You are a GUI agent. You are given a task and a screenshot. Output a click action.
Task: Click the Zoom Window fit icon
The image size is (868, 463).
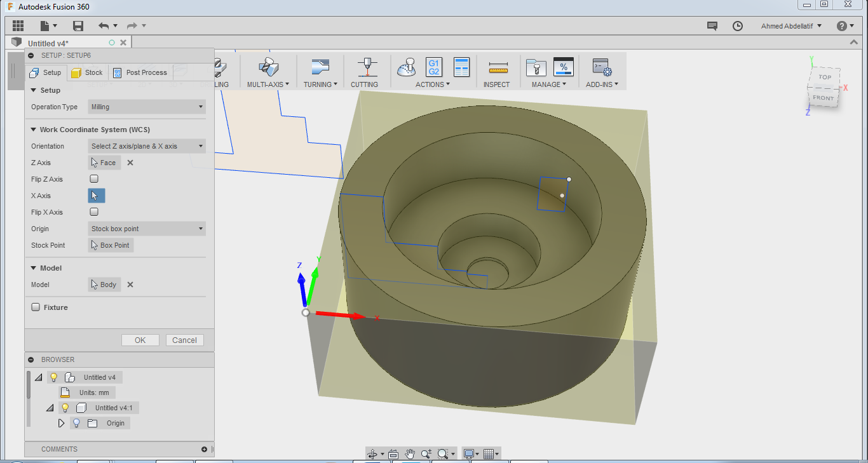pos(443,454)
